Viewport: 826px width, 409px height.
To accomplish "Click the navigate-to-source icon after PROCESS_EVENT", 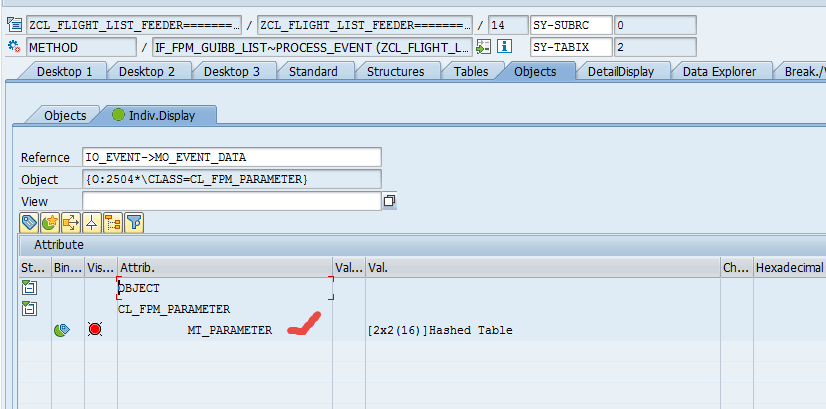I will [483, 47].
